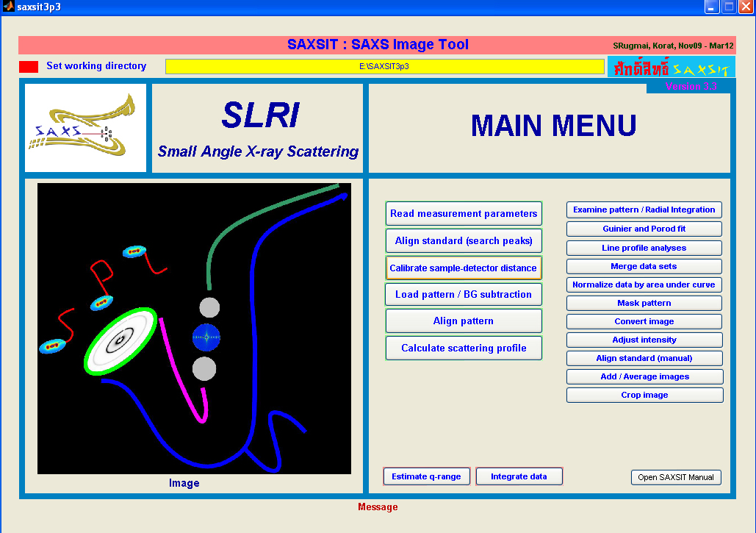Screen dimensions: 756x533
Task: Click the Convert image button
Action: point(644,321)
